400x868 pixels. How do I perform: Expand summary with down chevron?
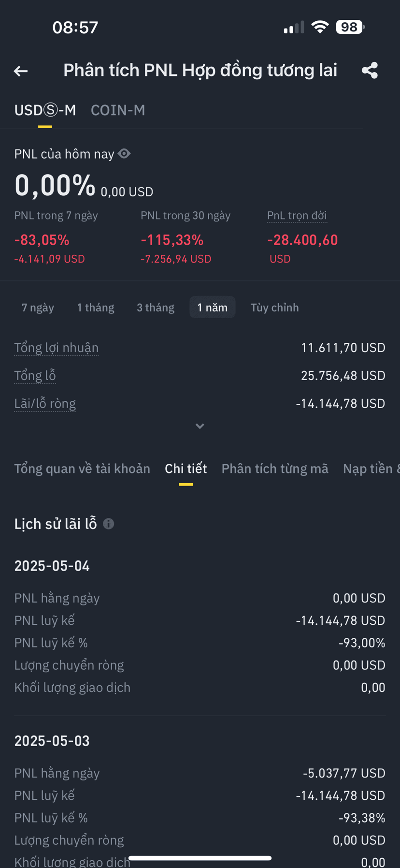tap(200, 426)
